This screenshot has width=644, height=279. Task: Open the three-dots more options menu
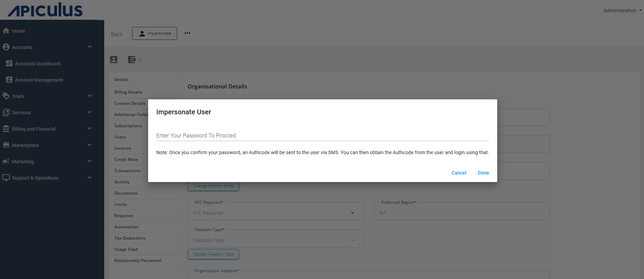(187, 33)
